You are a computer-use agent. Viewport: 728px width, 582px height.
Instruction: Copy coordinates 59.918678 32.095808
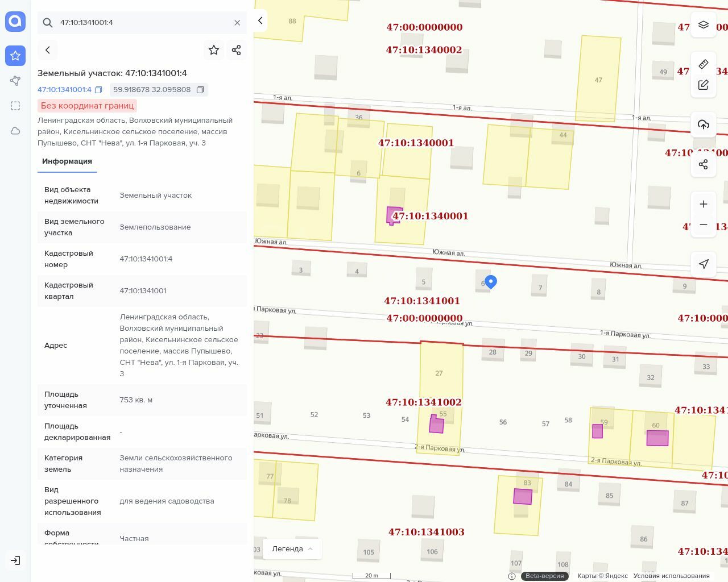coord(200,90)
